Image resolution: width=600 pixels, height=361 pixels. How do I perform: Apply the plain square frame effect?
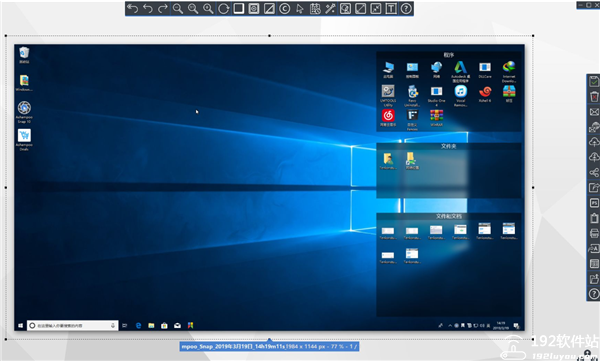(x=238, y=8)
